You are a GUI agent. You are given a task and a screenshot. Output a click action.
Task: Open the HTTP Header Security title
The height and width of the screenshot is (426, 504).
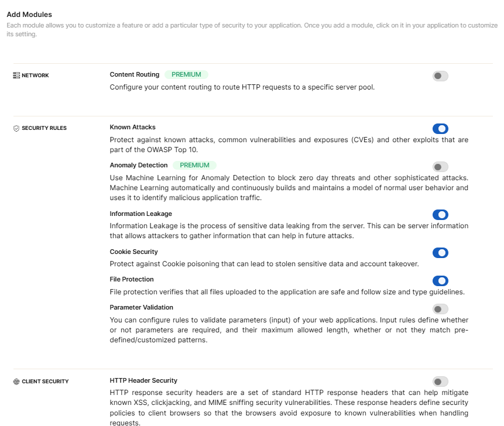143,380
